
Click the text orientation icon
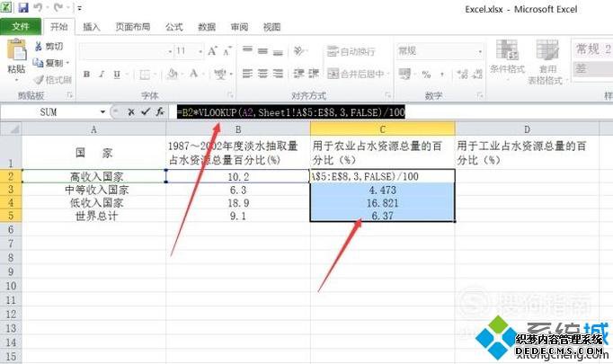[x=299, y=50]
